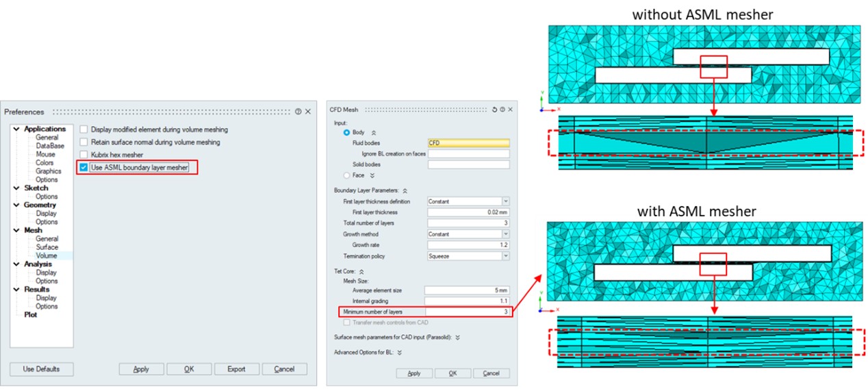
Task: Collapse the Applications tree node
Action: (x=16, y=129)
